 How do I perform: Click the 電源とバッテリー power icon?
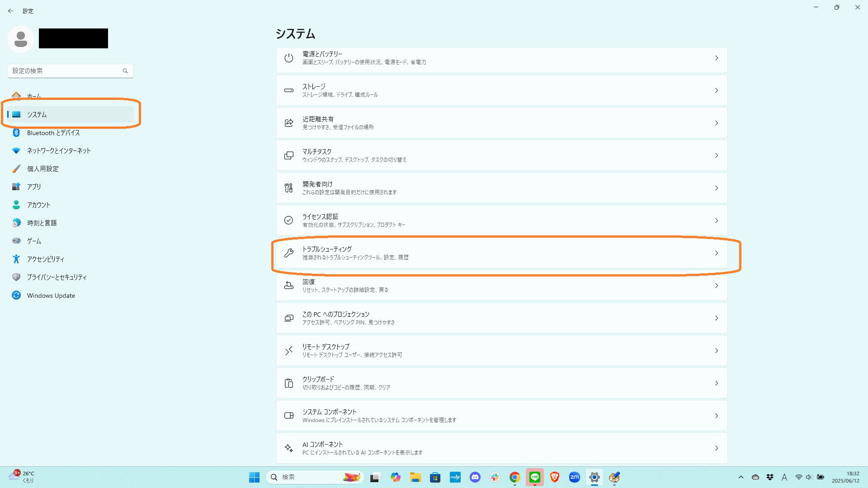click(x=288, y=58)
